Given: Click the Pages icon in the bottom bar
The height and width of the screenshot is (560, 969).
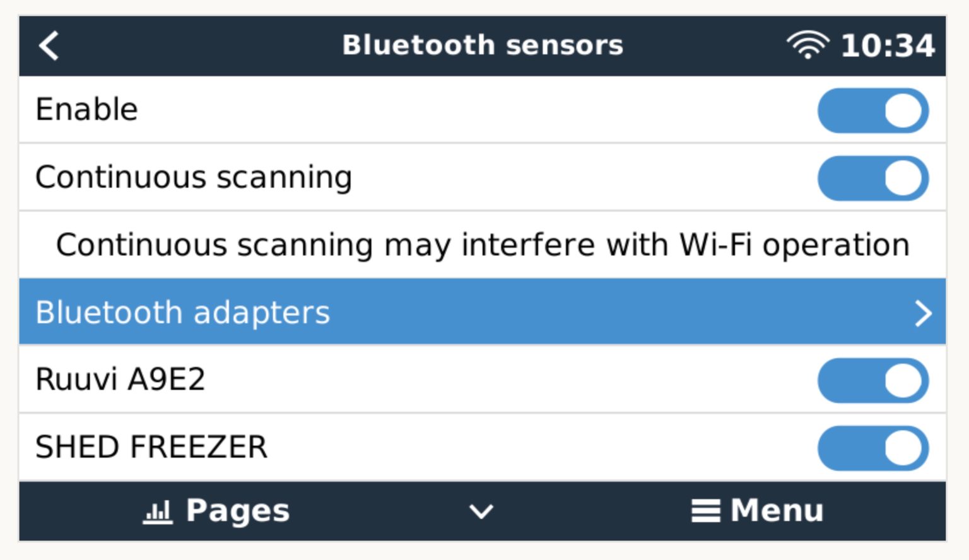Looking at the screenshot, I should coord(214,511).
